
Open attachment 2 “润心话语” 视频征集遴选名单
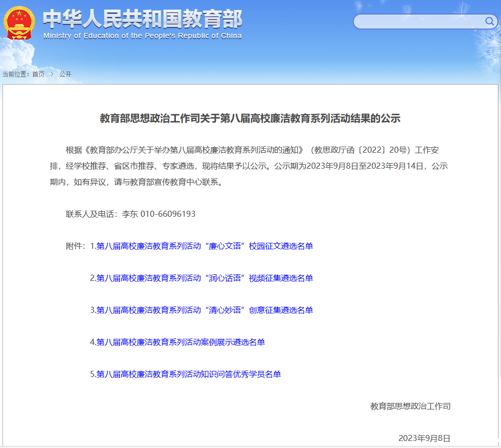point(204,278)
